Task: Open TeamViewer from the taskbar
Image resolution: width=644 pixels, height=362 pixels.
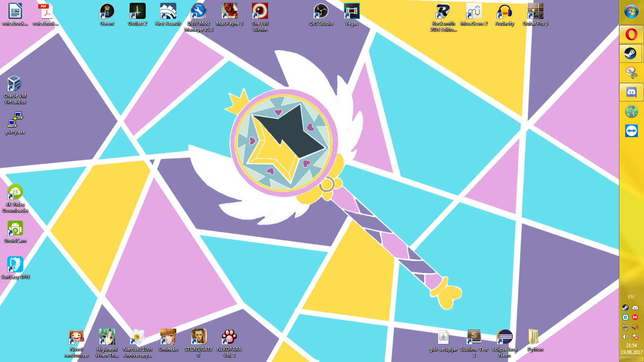Action: pos(632,131)
